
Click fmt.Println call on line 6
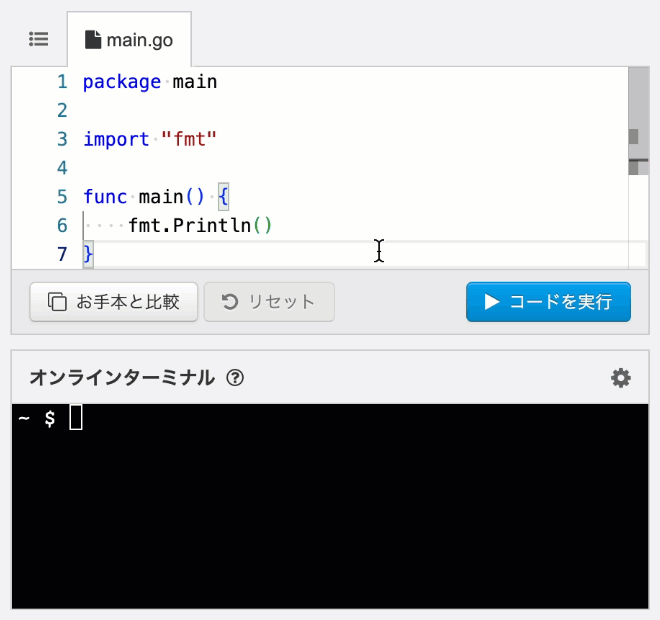coord(200,225)
